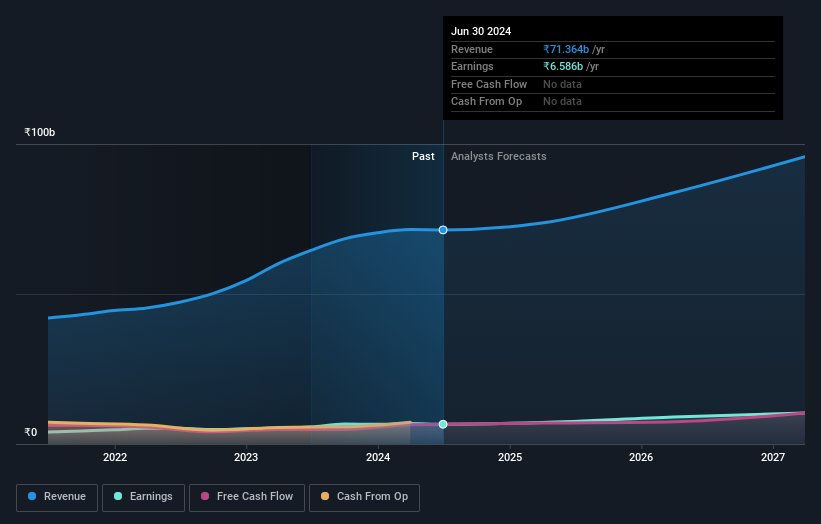
Task: Click the ₹100b y-axis label
Action: pos(40,132)
